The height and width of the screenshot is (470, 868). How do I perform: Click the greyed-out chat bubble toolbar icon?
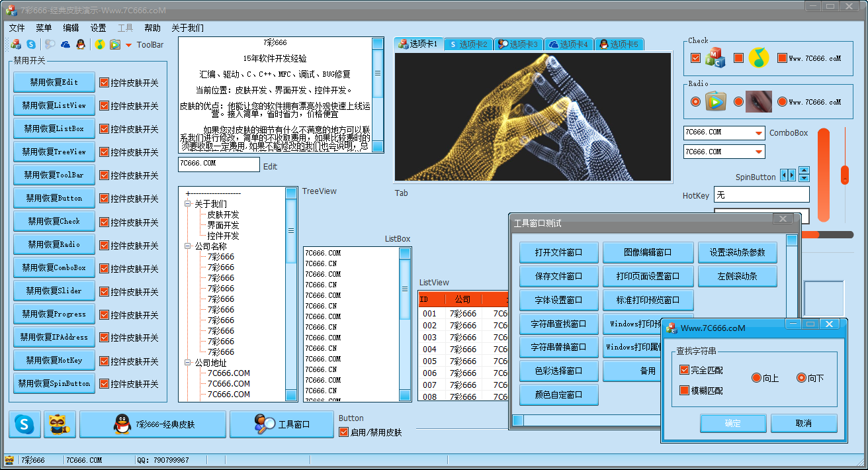[x=50, y=44]
